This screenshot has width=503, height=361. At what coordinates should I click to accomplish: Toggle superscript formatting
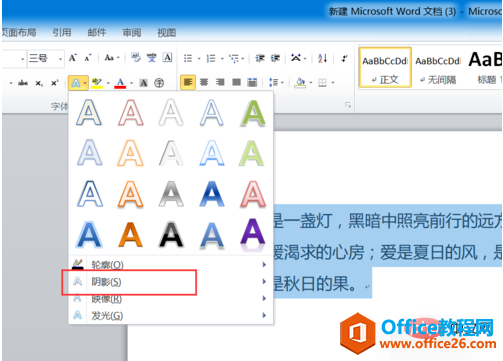[x=54, y=83]
